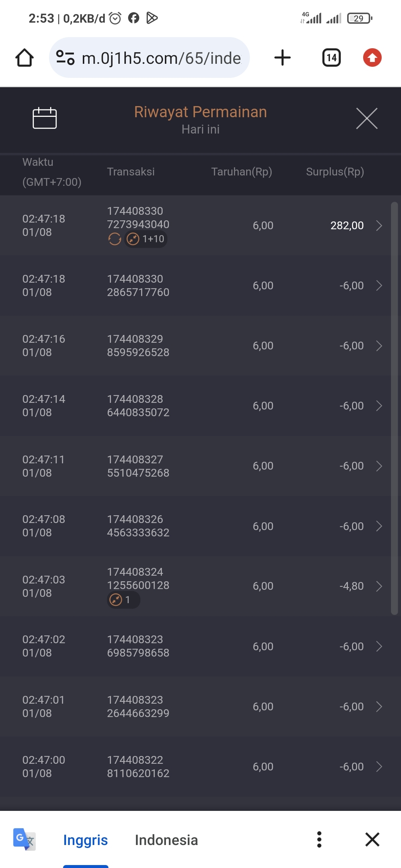
Task: Switch translation to Inggris tab
Action: [85, 840]
